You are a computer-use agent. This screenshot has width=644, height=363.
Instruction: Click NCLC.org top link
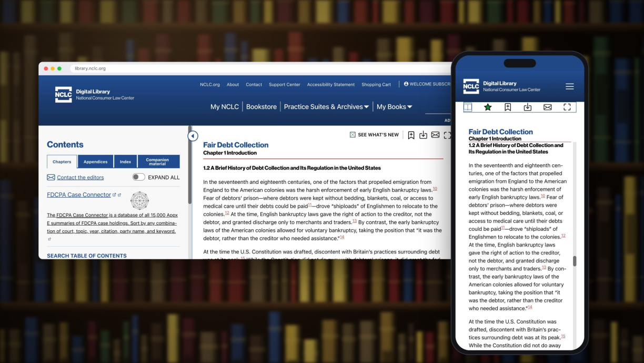[x=210, y=84]
